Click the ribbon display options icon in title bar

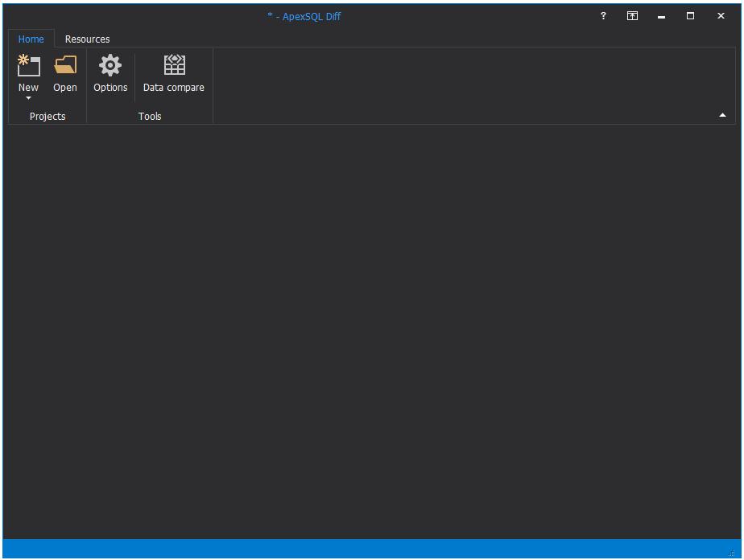[632, 16]
